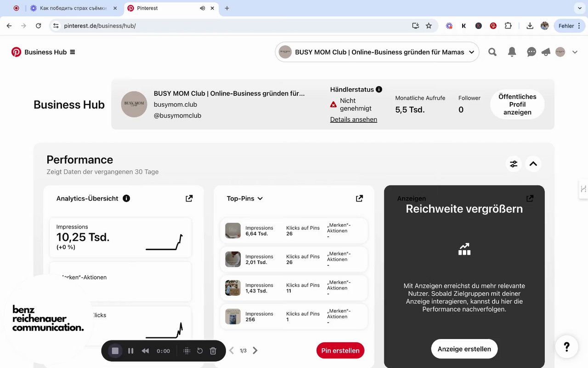Click the Fehler profile button
Screen dimensions: 588x368
tap(569, 26)
